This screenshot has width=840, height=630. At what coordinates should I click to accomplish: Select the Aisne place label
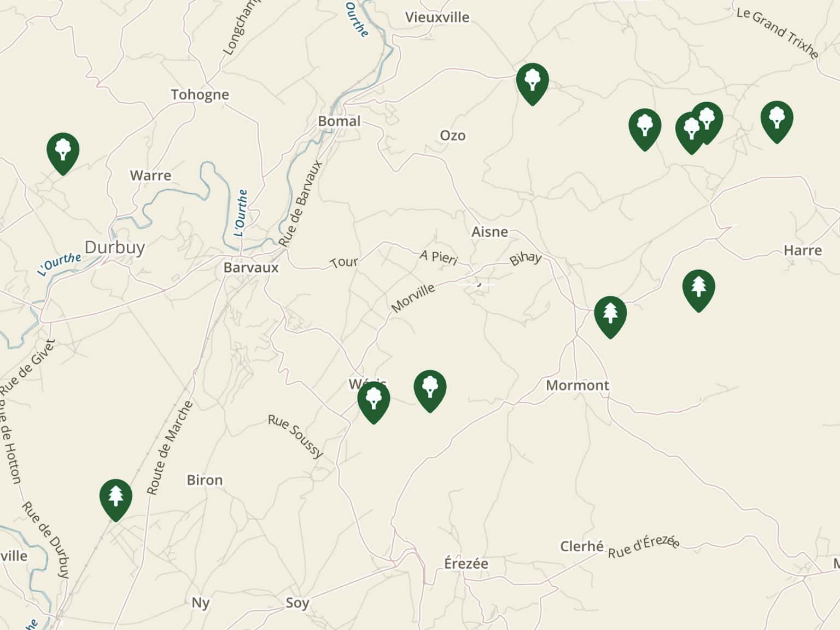[x=489, y=232]
